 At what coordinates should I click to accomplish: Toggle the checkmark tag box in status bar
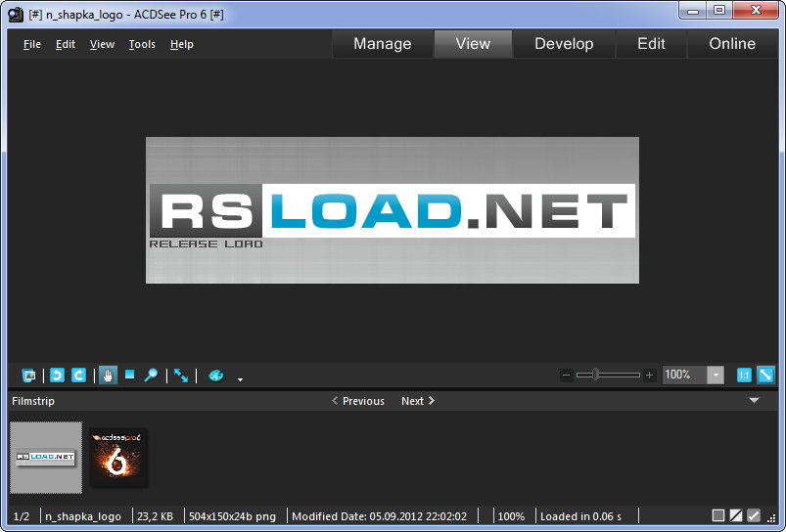click(x=754, y=515)
